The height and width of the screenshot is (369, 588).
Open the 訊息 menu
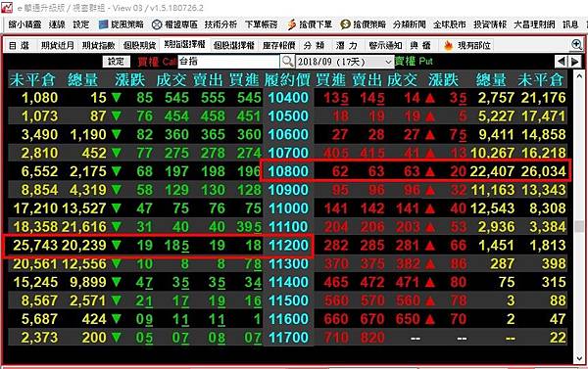click(x=570, y=24)
